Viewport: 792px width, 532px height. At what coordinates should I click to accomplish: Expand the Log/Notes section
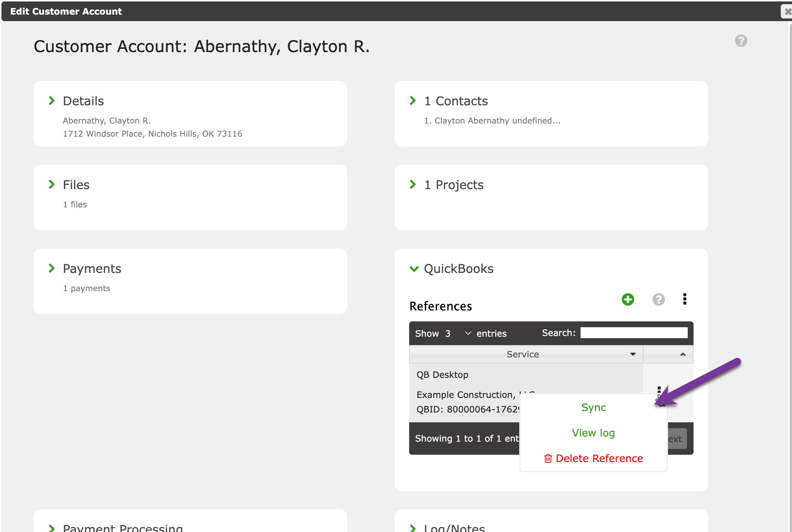tap(413, 528)
